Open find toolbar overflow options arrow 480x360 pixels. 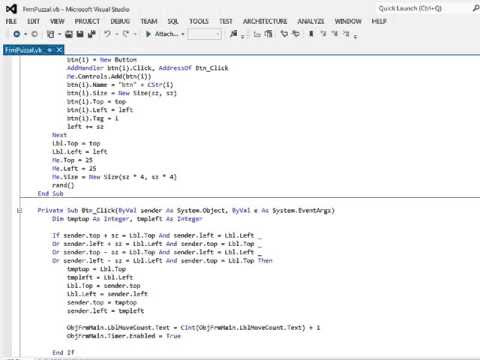pos(243,36)
